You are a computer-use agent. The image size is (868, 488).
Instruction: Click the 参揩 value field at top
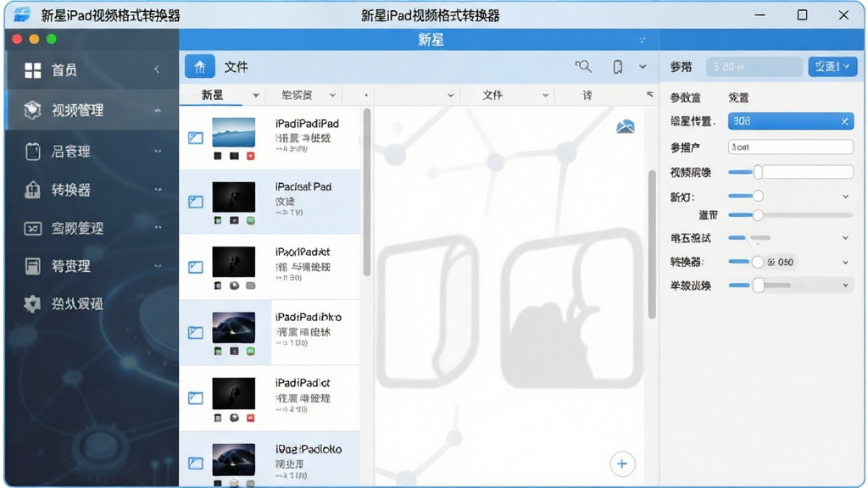click(x=754, y=66)
